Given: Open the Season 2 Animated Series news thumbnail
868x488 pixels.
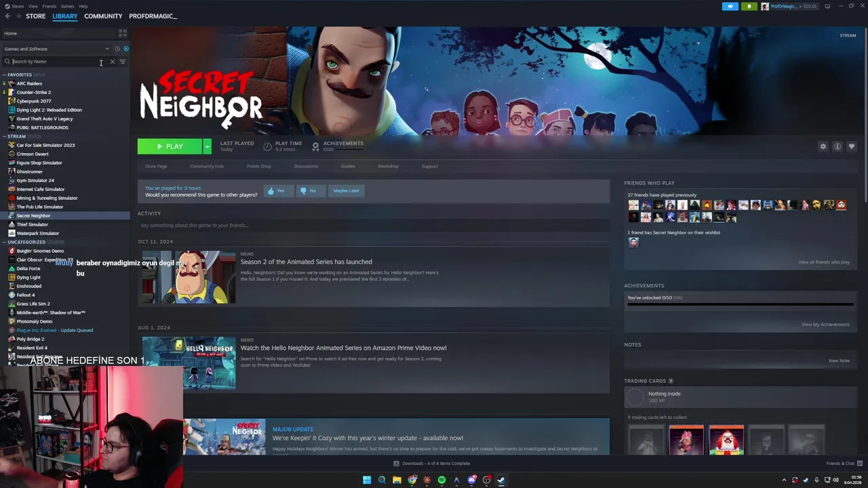Looking at the screenshot, I should click(189, 277).
